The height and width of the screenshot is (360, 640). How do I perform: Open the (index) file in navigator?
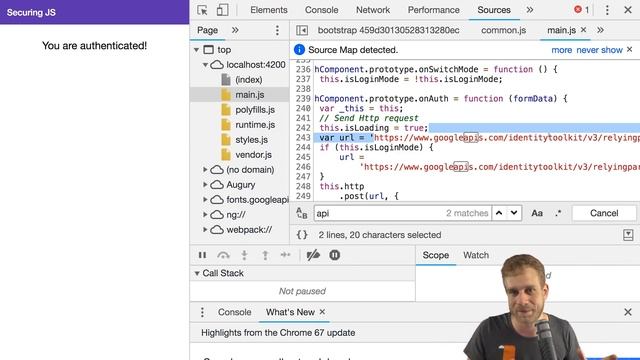point(249,80)
